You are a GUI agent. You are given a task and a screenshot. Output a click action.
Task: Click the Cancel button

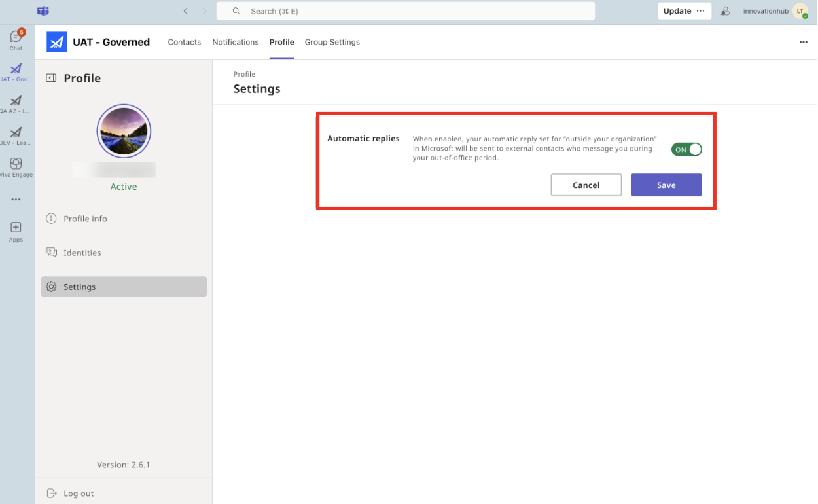click(x=586, y=185)
